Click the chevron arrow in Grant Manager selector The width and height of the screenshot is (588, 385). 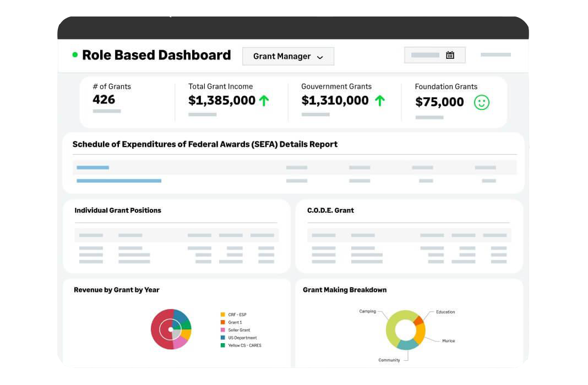pyautogui.click(x=320, y=57)
